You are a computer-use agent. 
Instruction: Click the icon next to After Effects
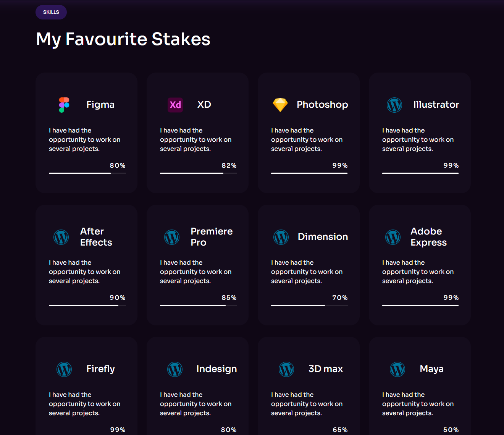tap(61, 237)
